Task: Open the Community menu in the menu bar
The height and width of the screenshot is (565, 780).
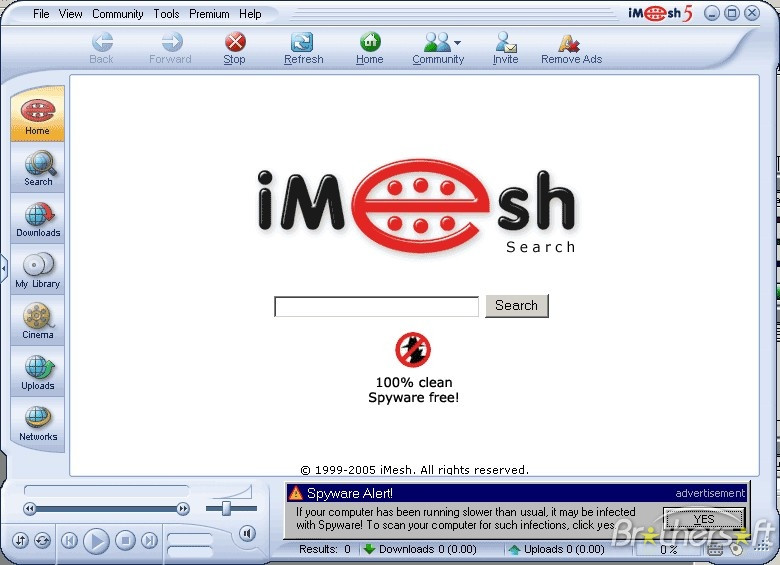Action: 118,14
